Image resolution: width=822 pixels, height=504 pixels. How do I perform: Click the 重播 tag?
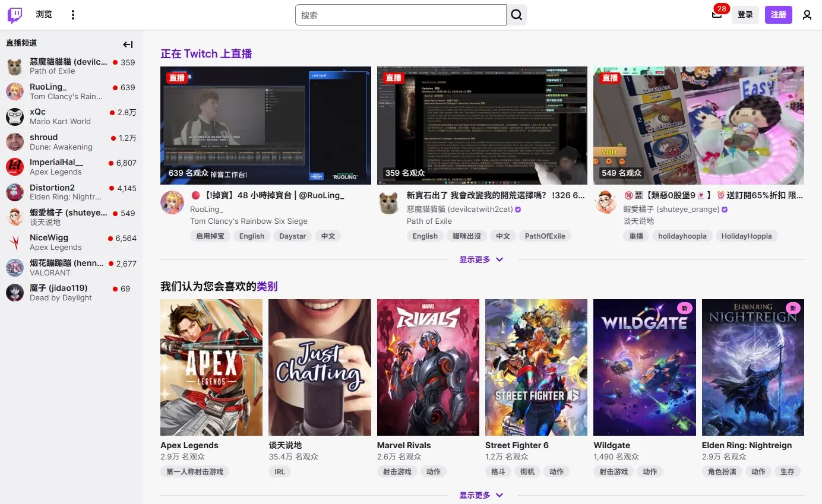[637, 236]
